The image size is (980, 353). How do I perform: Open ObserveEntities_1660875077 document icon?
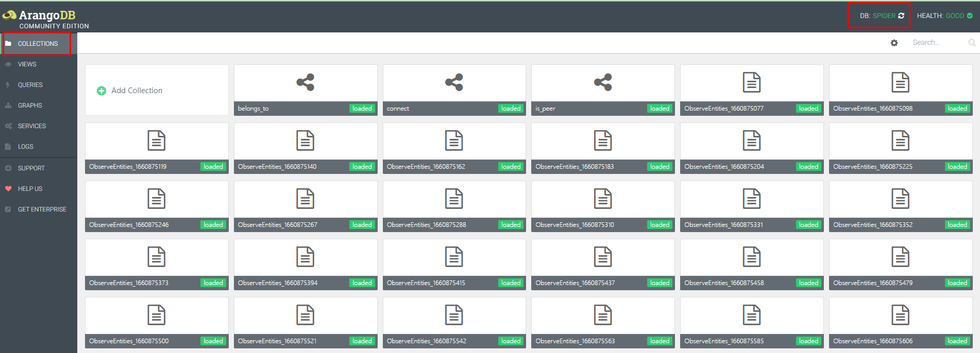coord(751,82)
